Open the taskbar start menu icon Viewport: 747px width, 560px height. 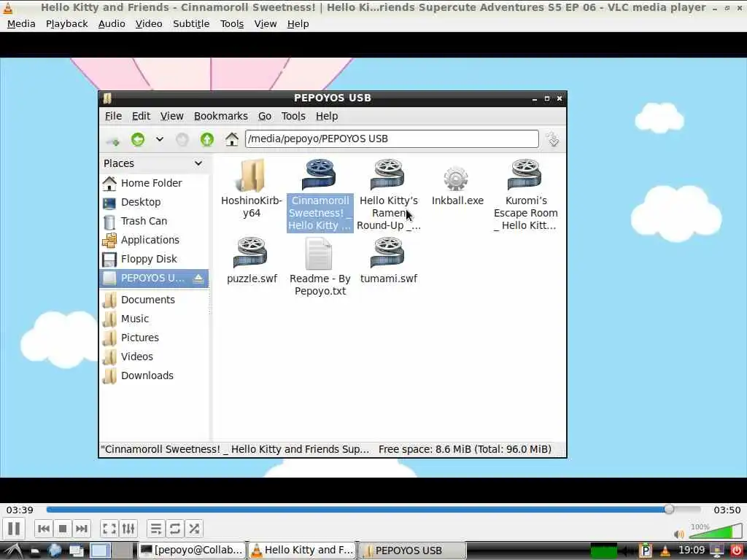(x=12, y=551)
